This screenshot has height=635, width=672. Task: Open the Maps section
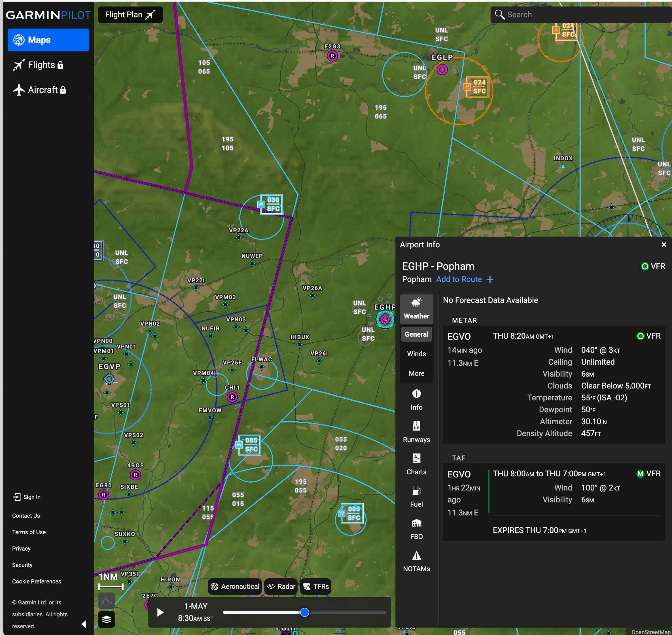(x=48, y=40)
